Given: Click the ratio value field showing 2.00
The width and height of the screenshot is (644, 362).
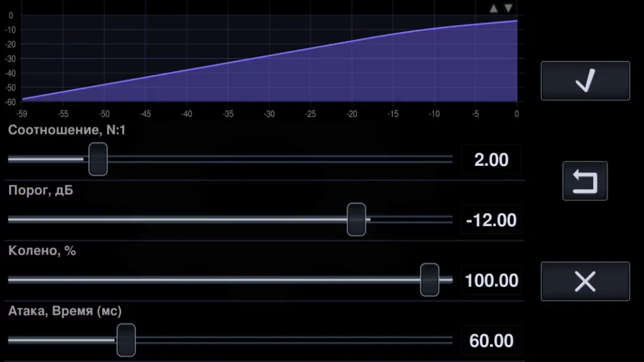Looking at the screenshot, I should click(x=491, y=160).
